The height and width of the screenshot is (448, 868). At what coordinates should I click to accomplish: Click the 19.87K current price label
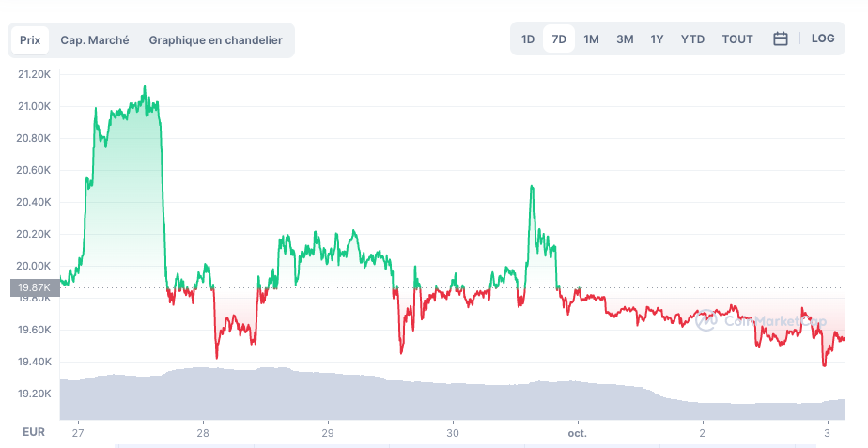(35, 287)
